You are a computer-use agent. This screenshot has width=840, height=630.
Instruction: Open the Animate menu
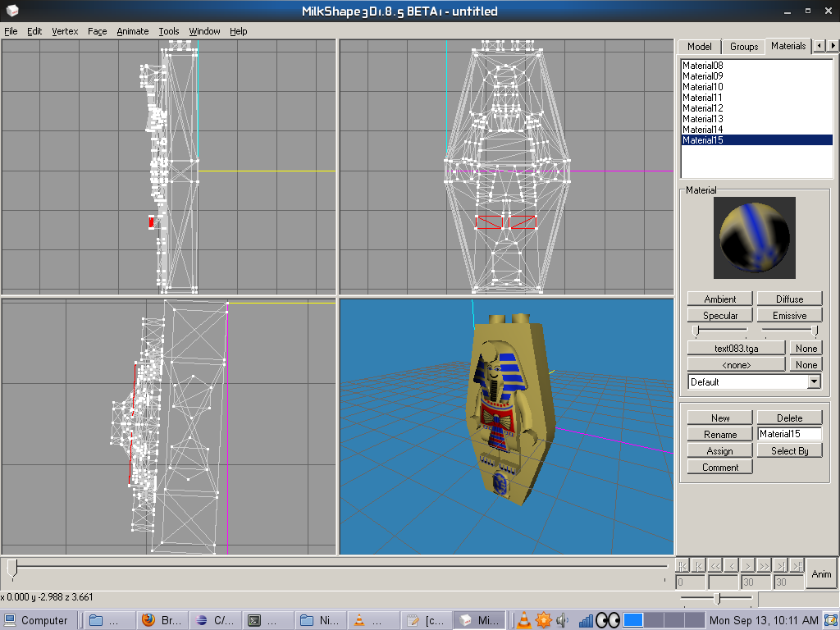tap(132, 31)
